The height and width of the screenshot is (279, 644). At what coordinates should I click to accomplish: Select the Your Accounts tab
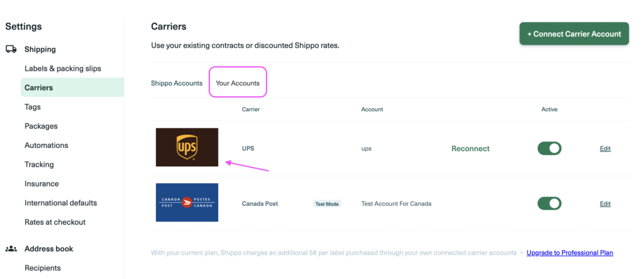coord(238,83)
